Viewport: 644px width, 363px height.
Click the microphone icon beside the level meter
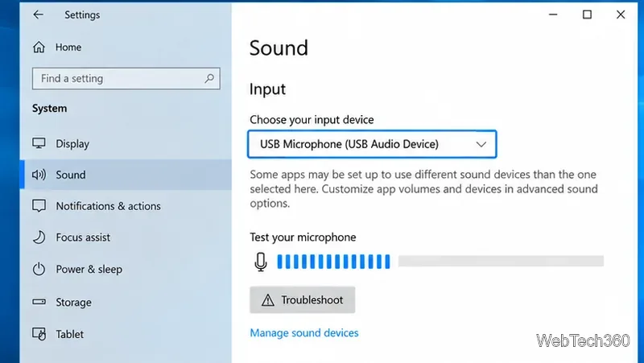click(x=261, y=262)
